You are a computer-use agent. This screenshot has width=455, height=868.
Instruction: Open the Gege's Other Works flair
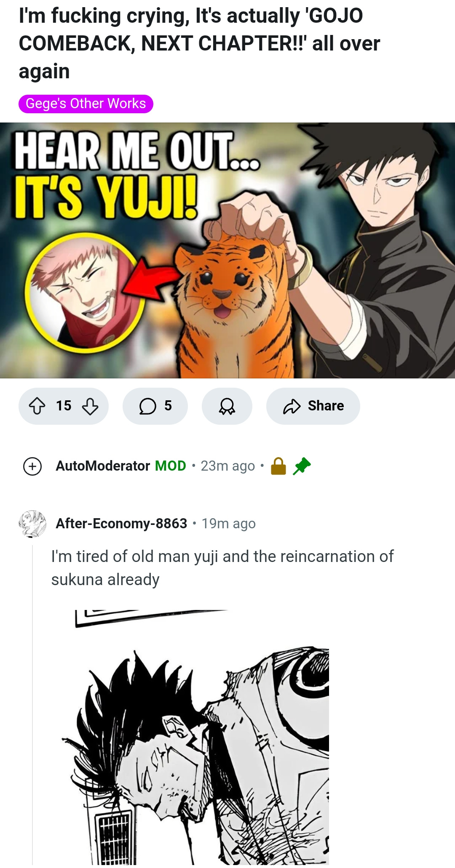[86, 104]
